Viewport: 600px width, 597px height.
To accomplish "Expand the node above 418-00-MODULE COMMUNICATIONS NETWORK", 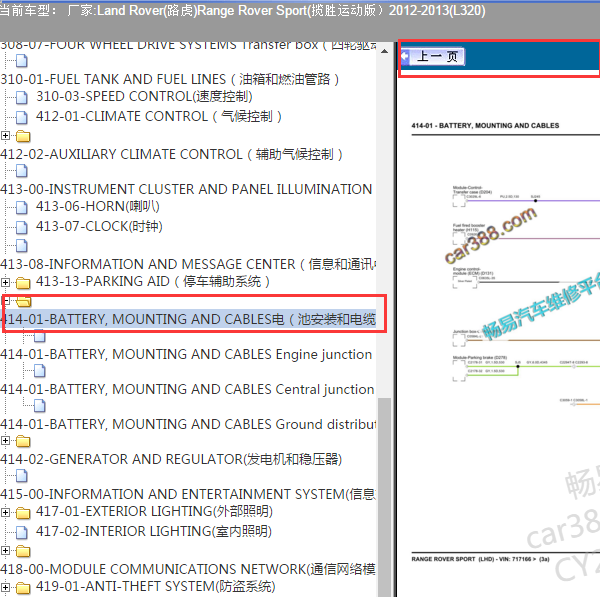I will 5,551.
